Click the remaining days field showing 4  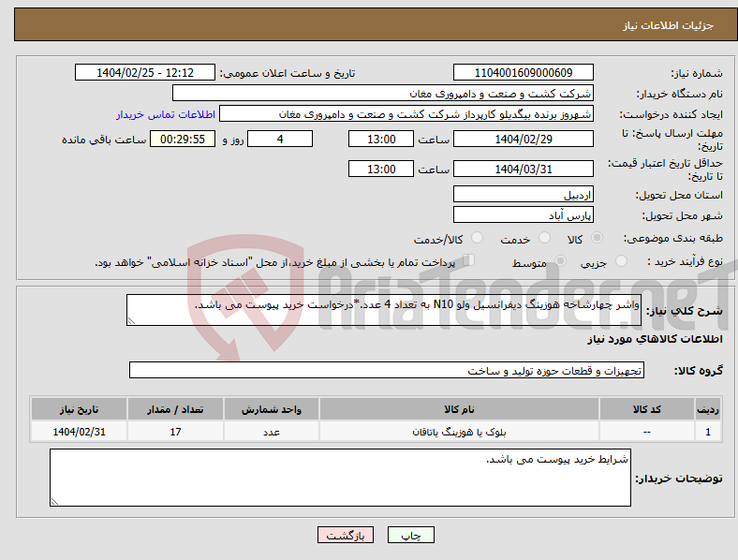(x=280, y=139)
